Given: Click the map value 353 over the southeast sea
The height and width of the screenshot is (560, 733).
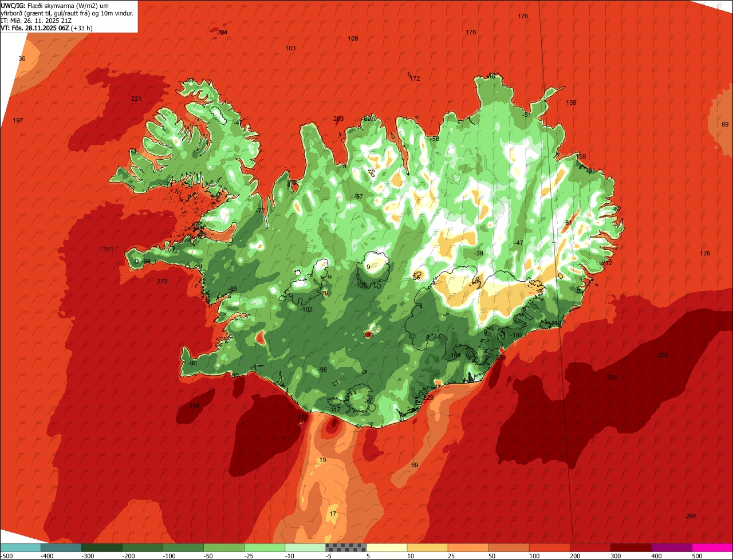Looking at the screenshot, I should (x=663, y=355).
